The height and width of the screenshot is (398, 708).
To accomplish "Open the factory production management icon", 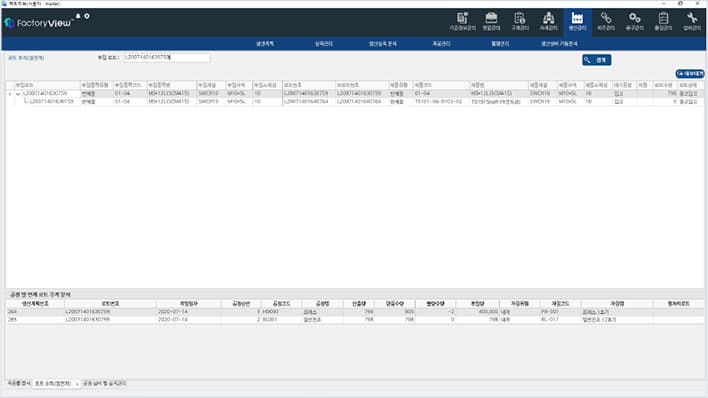I will click(x=577, y=22).
